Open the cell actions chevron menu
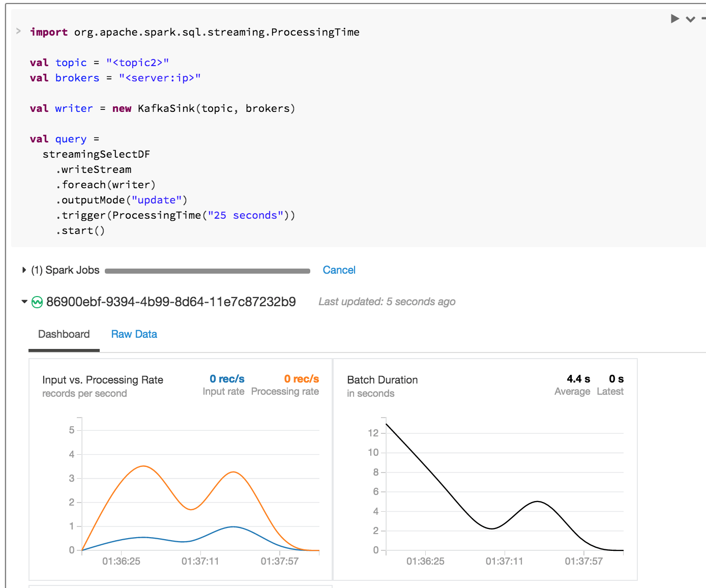 click(x=690, y=19)
